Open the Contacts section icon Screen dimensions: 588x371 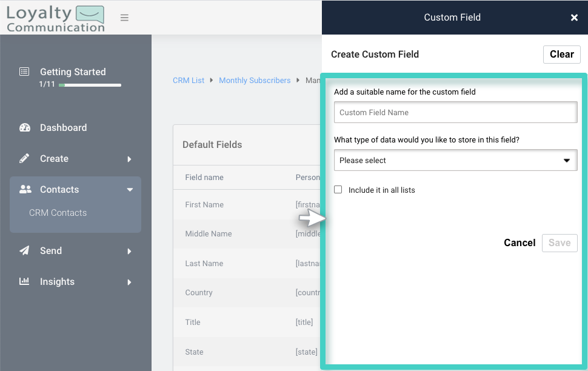pos(25,189)
